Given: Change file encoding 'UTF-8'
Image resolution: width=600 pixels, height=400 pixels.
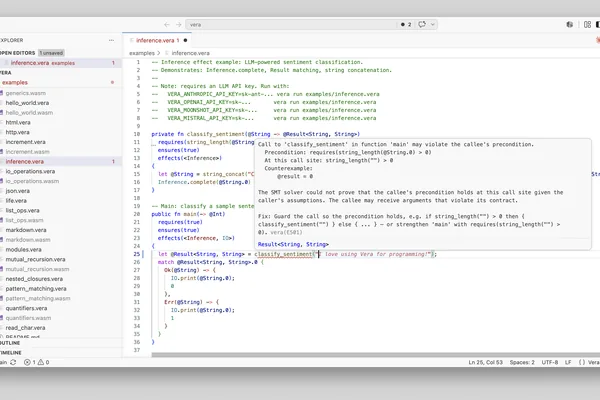Looking at the screenshot, I should [549, 362].
